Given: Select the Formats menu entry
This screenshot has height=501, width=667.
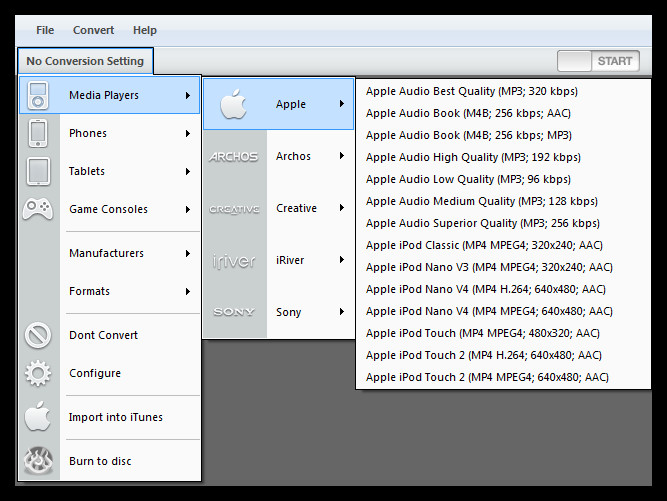Looking at the screenshot, I should pyautogui.click(x=109, y=291).
